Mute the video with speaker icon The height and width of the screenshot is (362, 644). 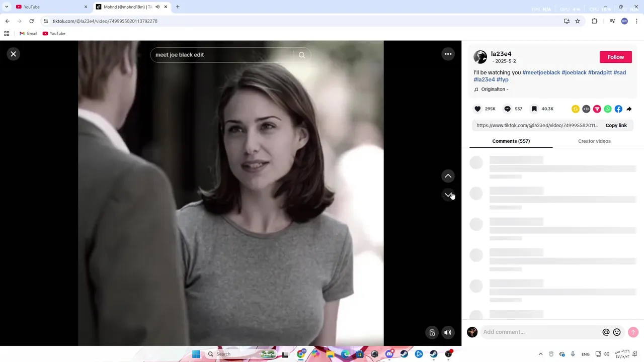coord(448,332)
